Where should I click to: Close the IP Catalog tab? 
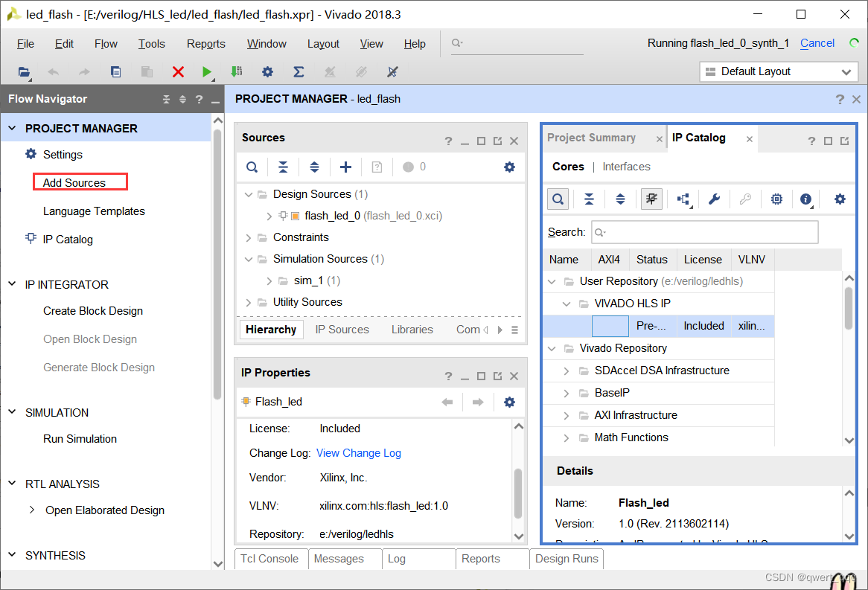(749, 139)
